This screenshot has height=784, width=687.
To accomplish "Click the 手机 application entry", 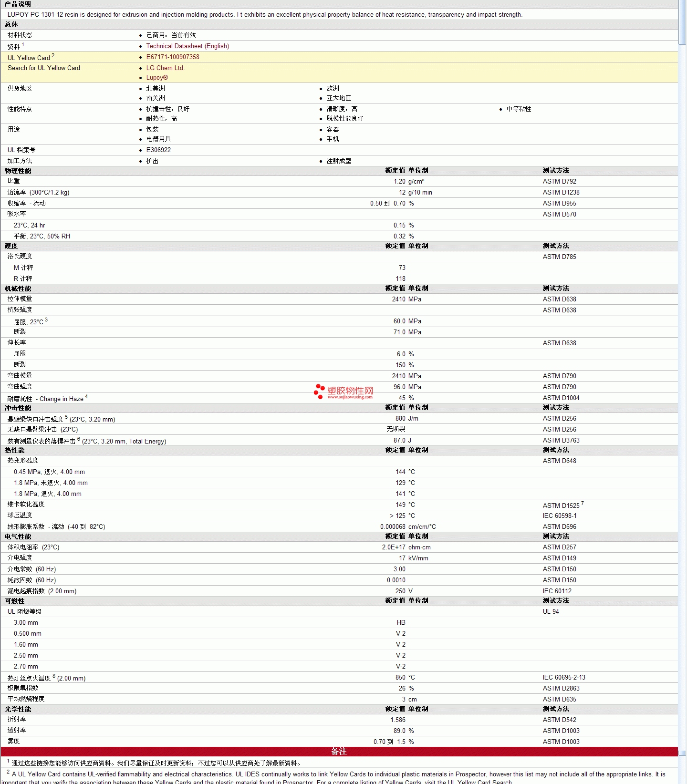I will coord(333,139).
